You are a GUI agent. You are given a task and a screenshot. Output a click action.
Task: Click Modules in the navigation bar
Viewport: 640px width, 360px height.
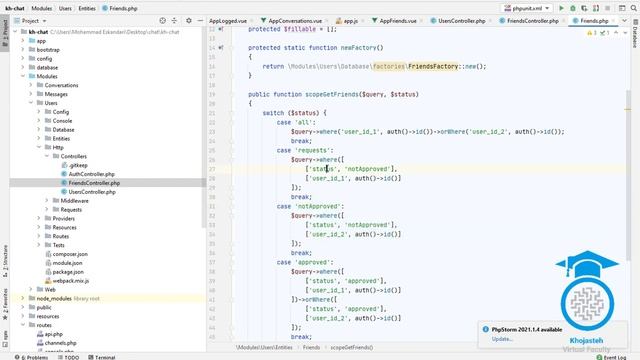tap(42, 8)
